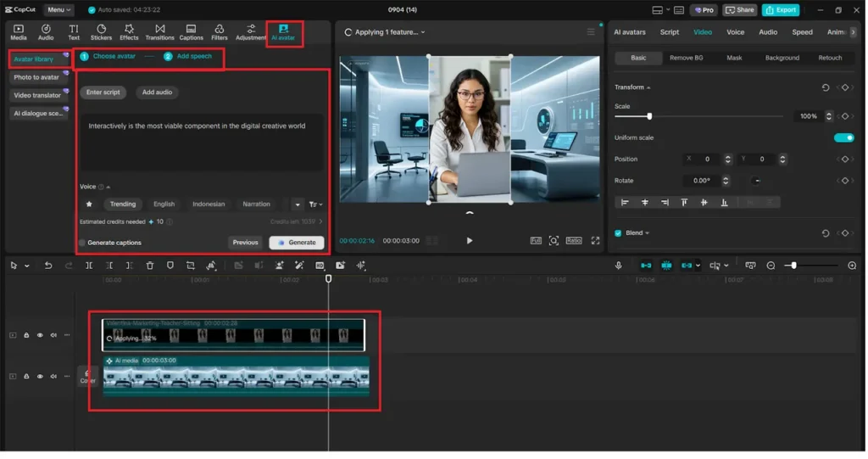Click the Scale slider handle
This screenshot has height=459, width=868.
pos(649,116)
